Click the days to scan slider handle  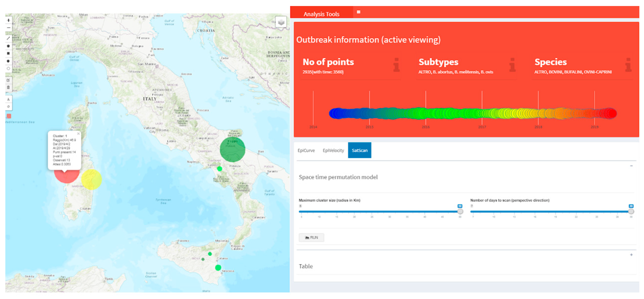pos(631,212)
